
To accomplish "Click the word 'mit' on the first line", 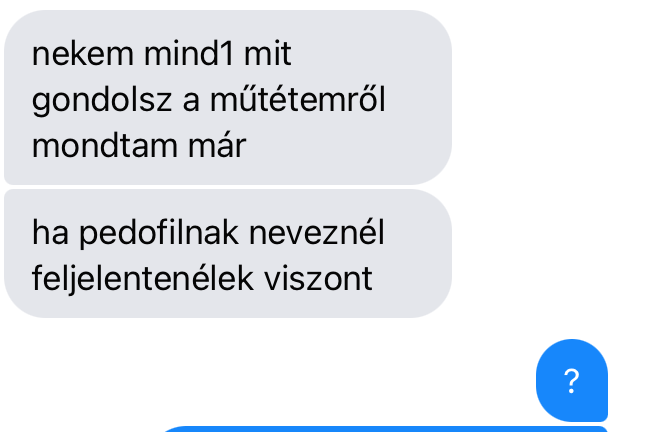I will pos(267,54).
